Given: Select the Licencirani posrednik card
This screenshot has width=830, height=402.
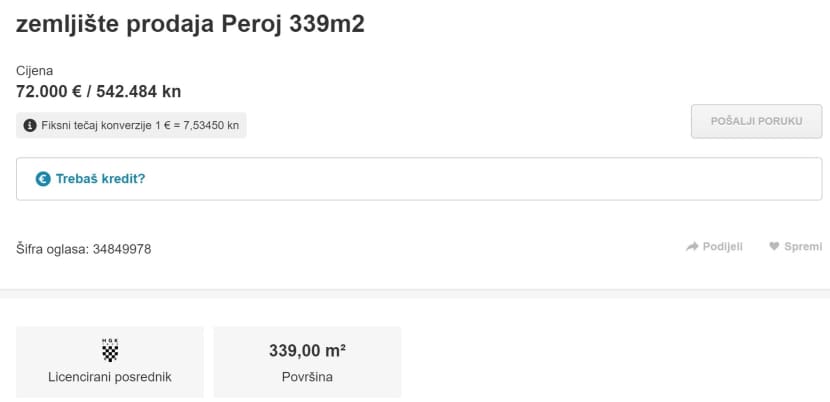Looking at the screenshot, I should [110, 362].
